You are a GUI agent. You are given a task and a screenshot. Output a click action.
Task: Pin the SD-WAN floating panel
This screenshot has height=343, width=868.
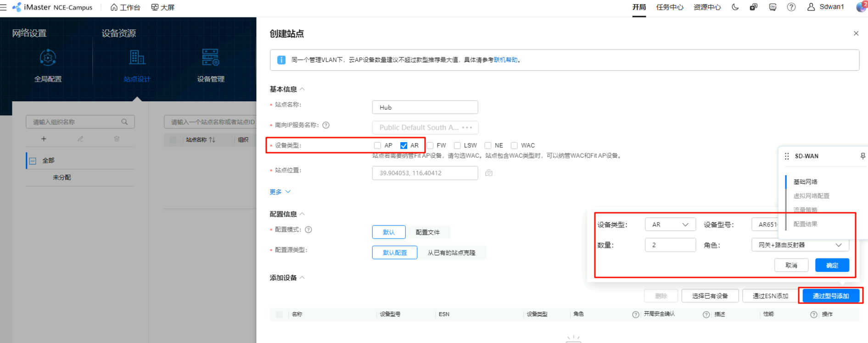(x=862, y=156)
